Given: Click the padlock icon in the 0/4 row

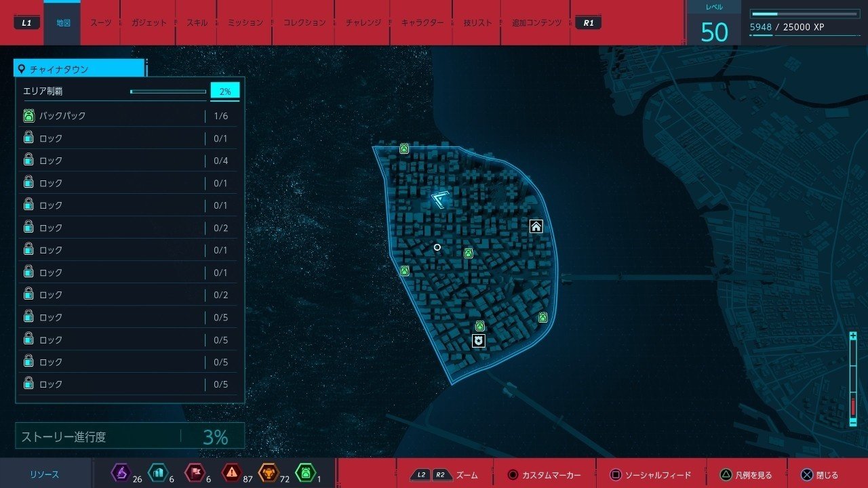Looking at the screenshot, I should (28, 161).
